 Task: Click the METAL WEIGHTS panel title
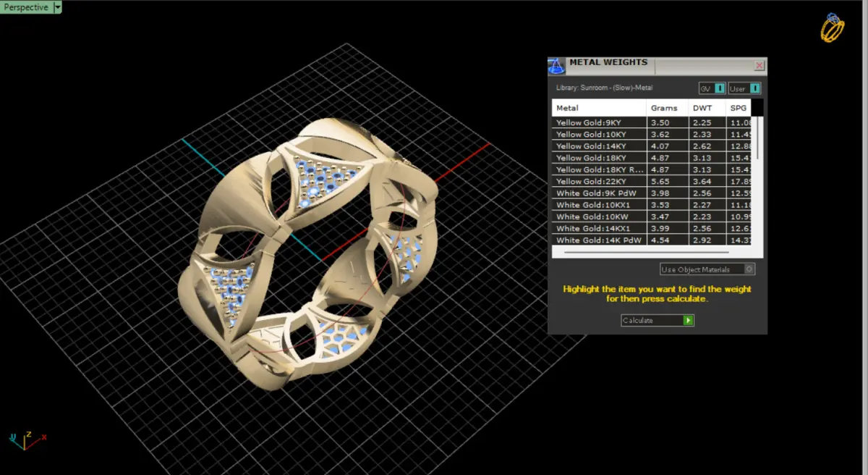608,63
